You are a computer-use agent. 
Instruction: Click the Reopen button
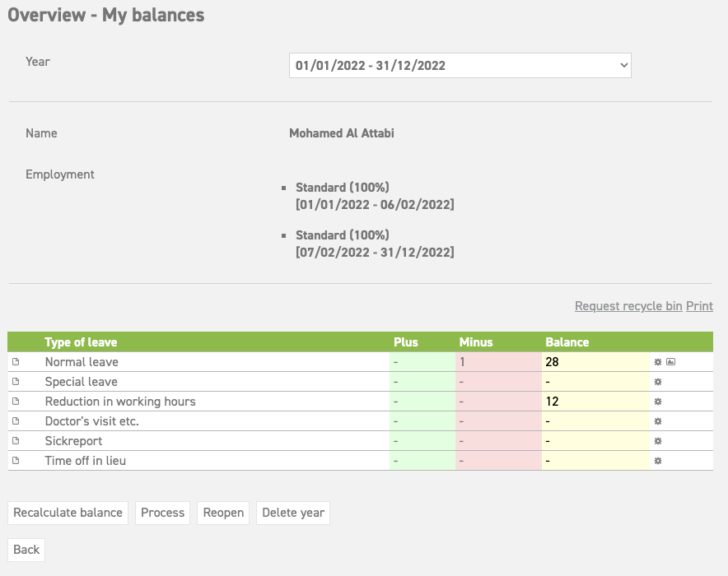tap(222, 512)
